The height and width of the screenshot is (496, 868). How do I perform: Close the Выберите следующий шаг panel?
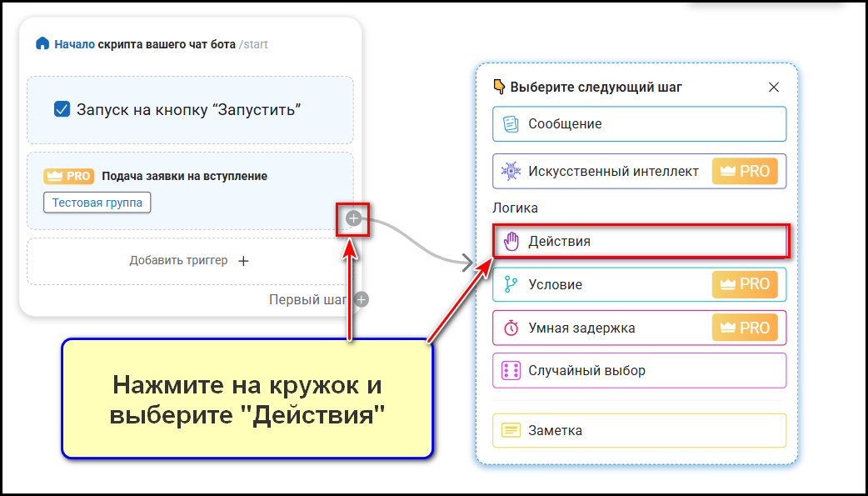pos(774,87)
